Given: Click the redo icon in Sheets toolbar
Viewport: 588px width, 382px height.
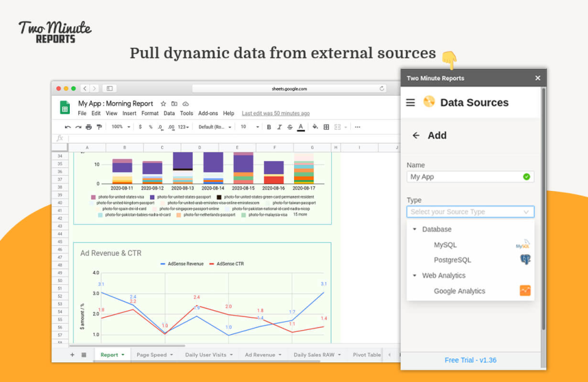Looking at the screenshot, I should [78, 127].
